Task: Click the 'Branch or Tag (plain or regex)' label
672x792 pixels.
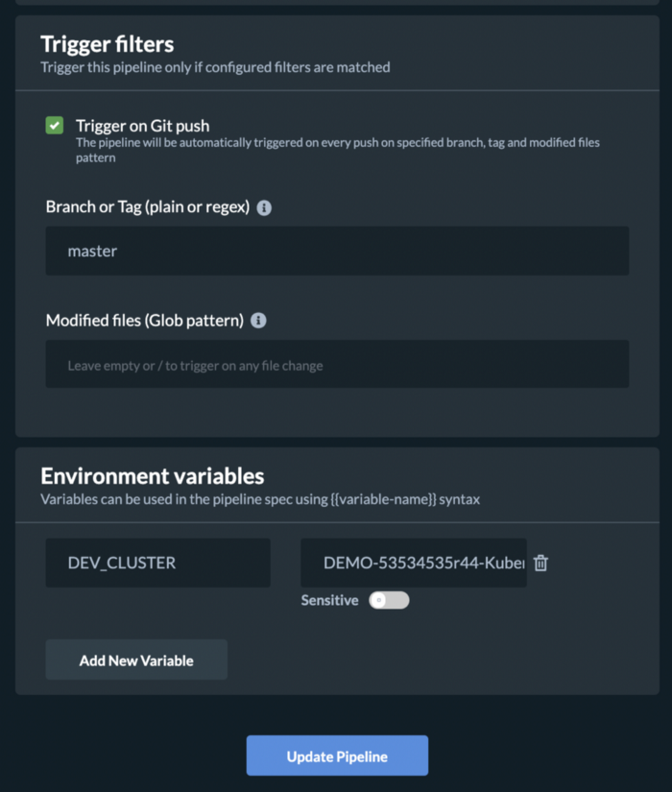Action: point(148,207)
